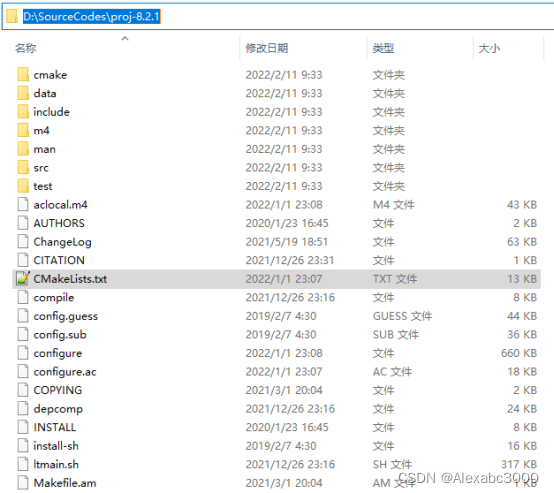
Task: Click the sort arrow above 名称
Action: click(125, 38)
